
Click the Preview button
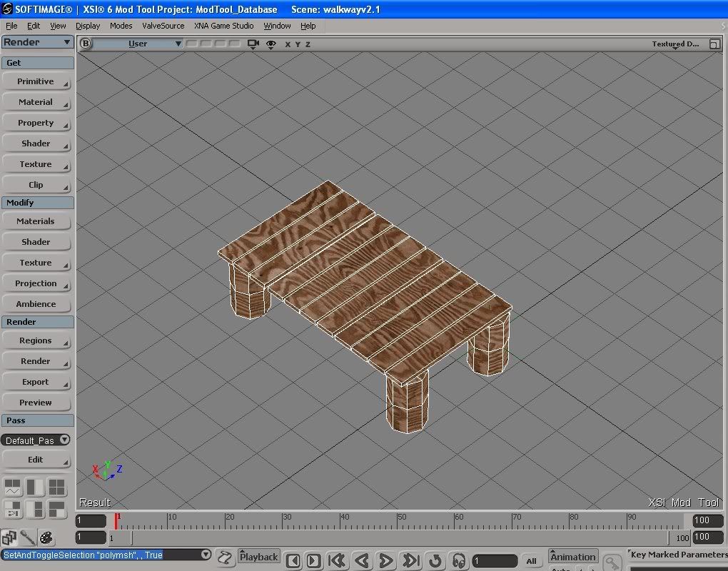[36, 403]
